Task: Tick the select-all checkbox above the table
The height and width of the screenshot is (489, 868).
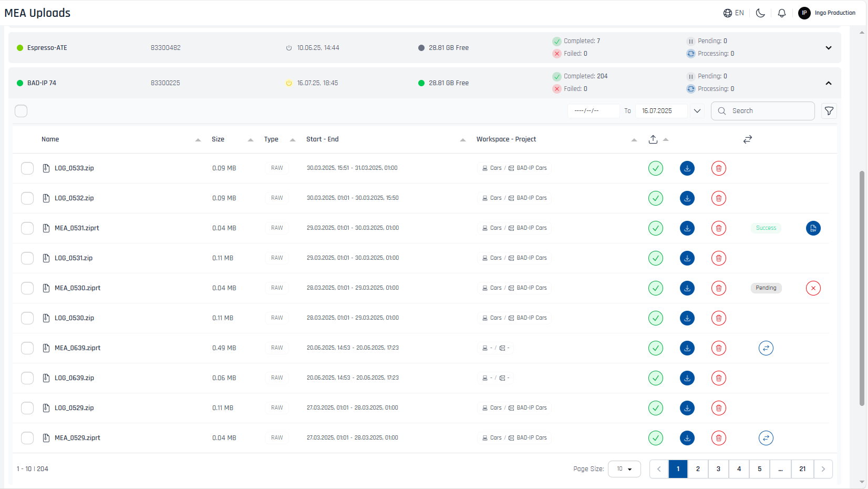Action: coord(21,111)
